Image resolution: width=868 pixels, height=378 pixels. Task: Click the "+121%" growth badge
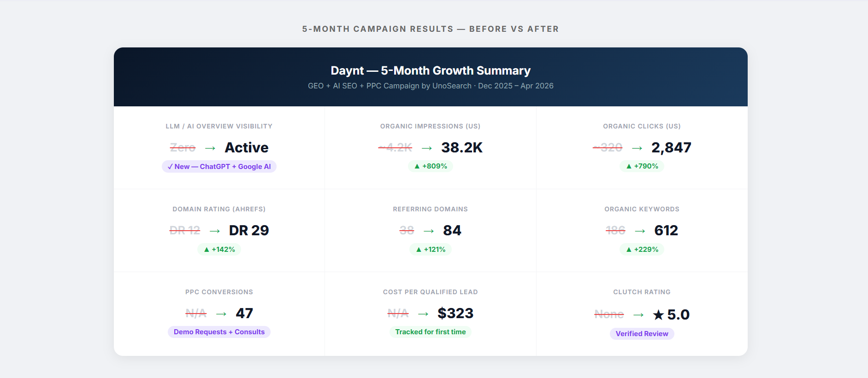pyautogui.click(x=431, y=250)
